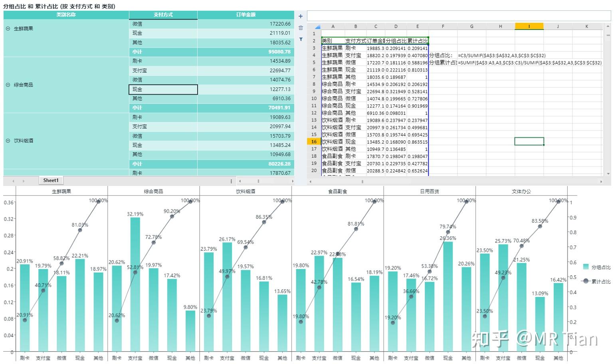The width and height of the screenshot is (614, 364).
Task: Click the 81.03% cumulative point in 生鲜蔬果 chart
Action: (80, 230)
